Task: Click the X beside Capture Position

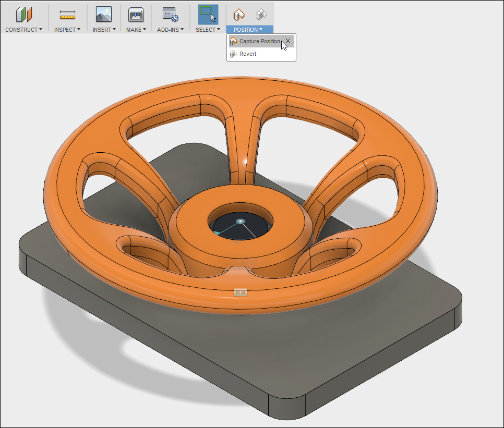Action: [288, 41]
